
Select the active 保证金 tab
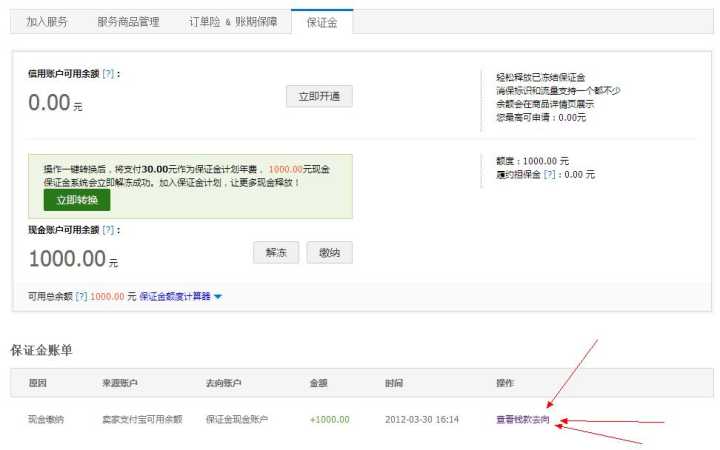322,21
